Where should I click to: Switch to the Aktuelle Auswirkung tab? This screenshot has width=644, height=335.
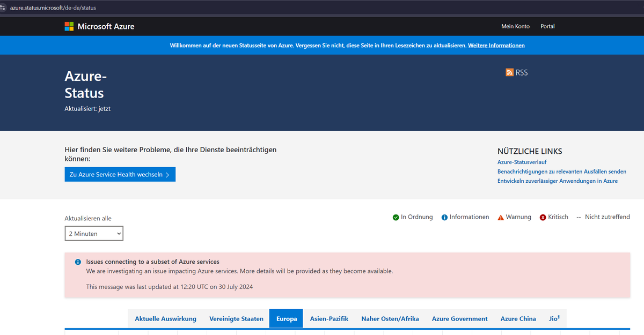[165, 318]
